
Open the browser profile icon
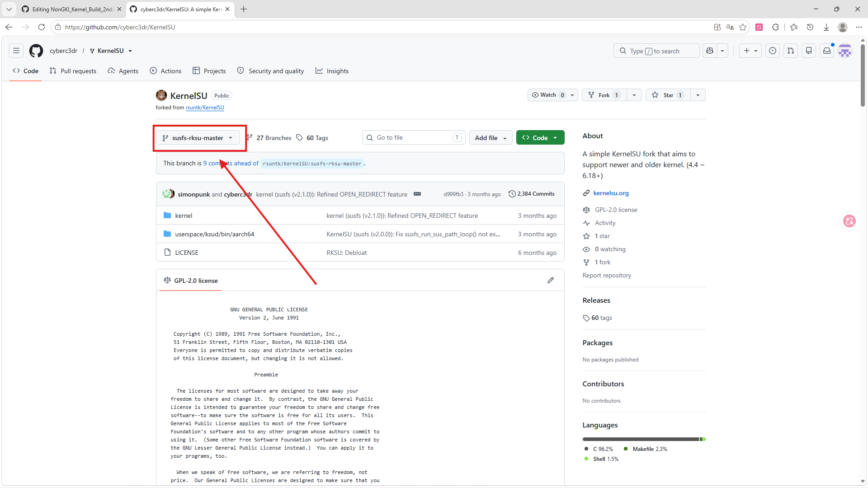pyautogui.click(x=843, y=27)
